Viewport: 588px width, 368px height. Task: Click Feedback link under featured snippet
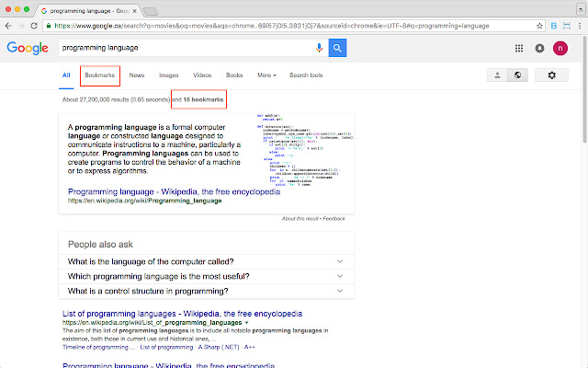[334, 219]
